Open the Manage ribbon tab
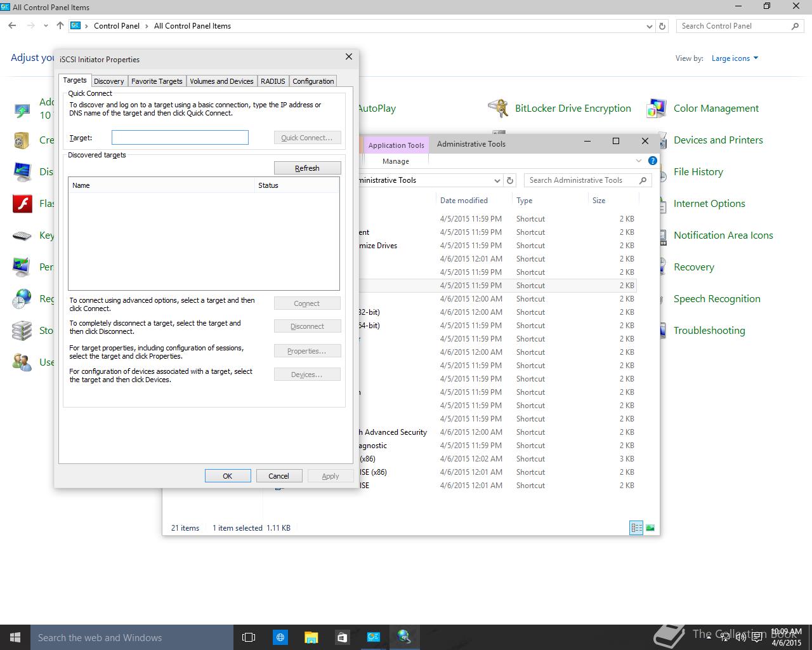 click(396, 161)
